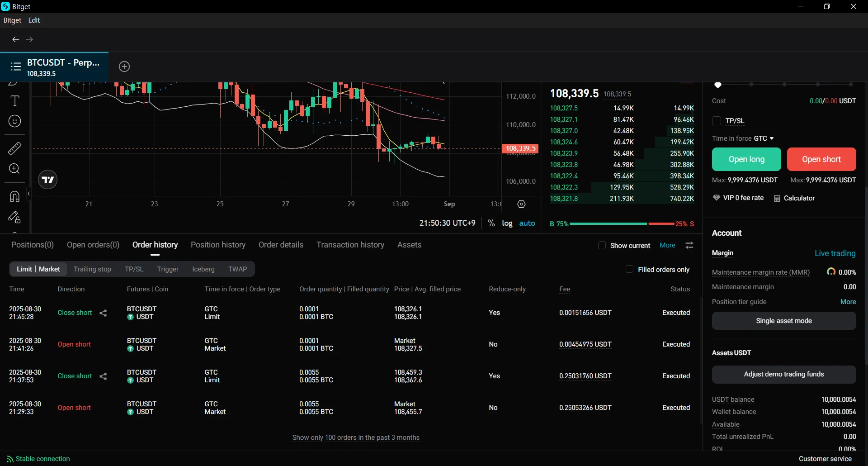Select the Text tool in chart toolbar
Image resolution: width=868 pixels, height=466 pixels.
[14, 100]
